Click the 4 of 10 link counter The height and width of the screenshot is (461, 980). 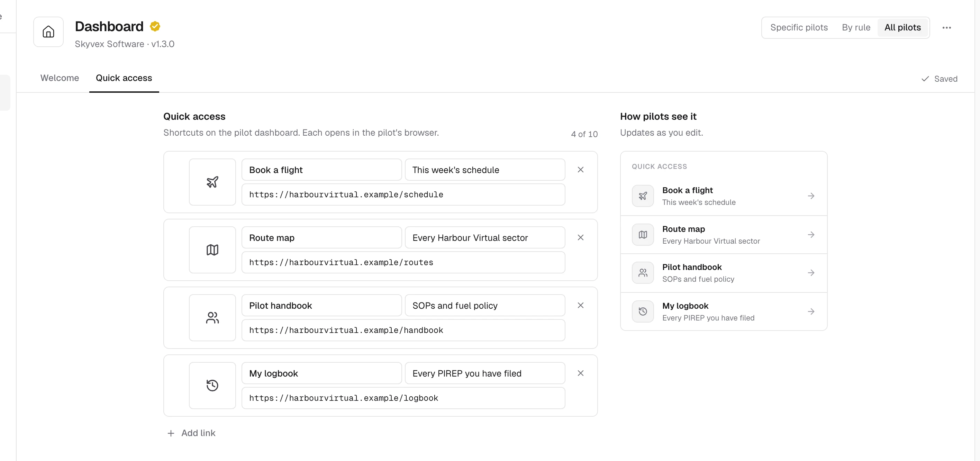pos(584,134)
